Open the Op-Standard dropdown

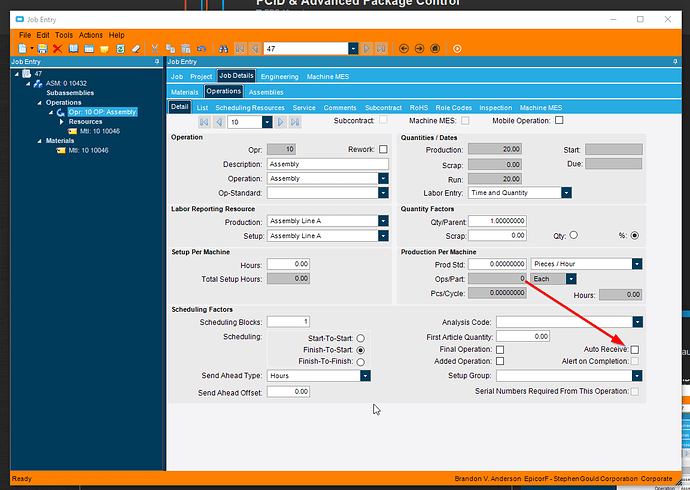pyautogui.click(x=383, y=193)
